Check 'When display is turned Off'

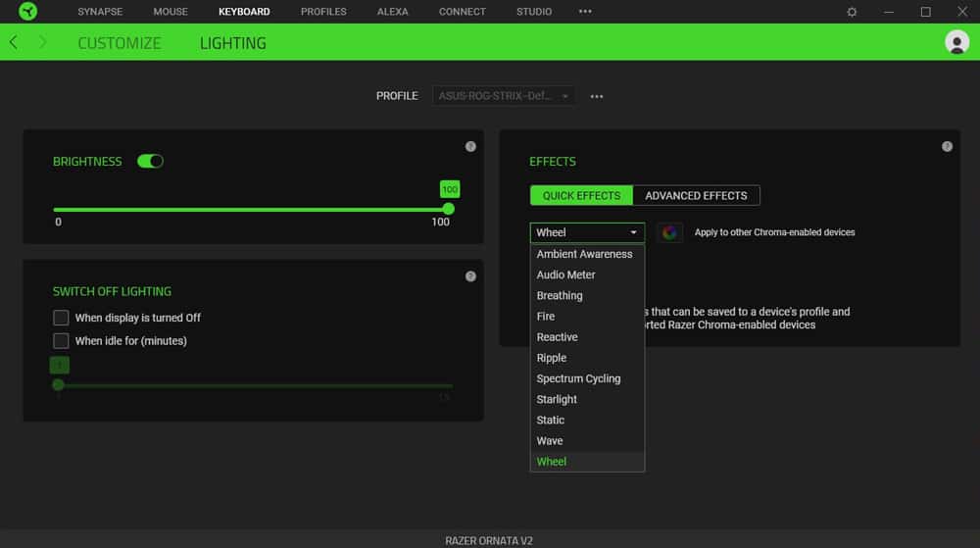coord(61,318)
